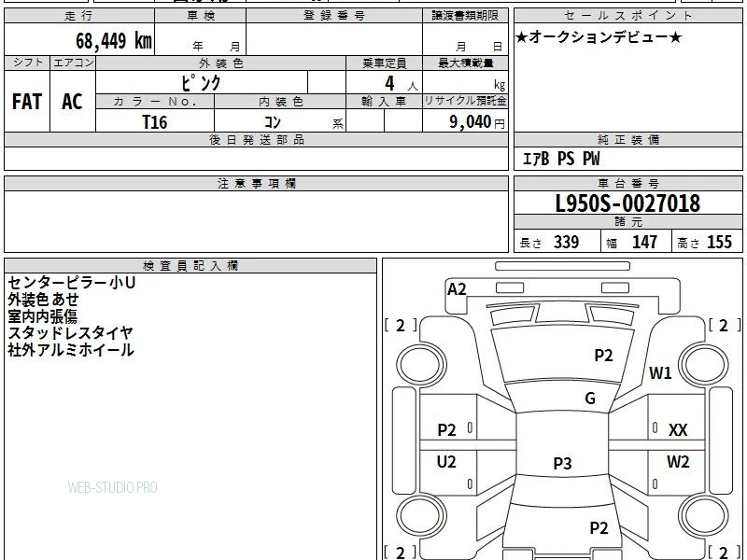Click the 検査員記入欄 header
The image size is (747, 560).
click(x=190, y=266)
